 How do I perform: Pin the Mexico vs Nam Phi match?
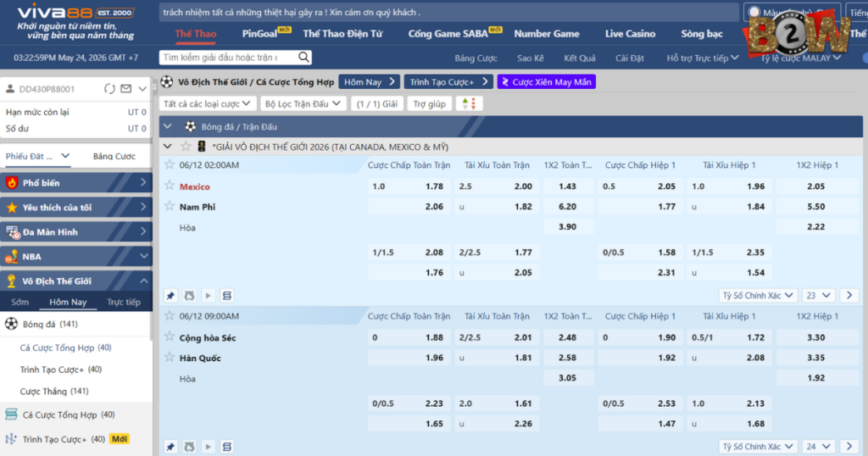pos(170,296)
